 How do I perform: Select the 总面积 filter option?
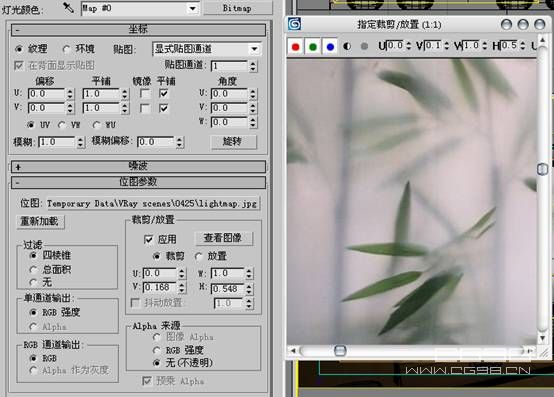pos(34,269)
